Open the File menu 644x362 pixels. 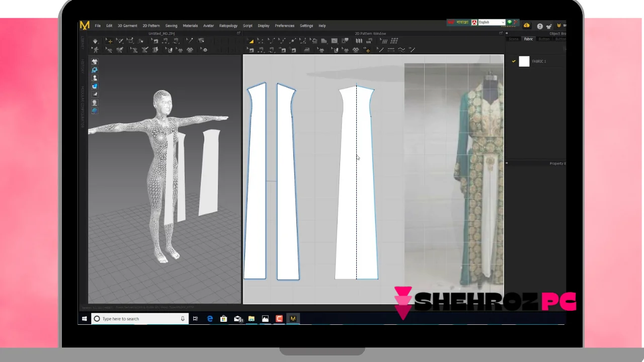pos(98,26)
